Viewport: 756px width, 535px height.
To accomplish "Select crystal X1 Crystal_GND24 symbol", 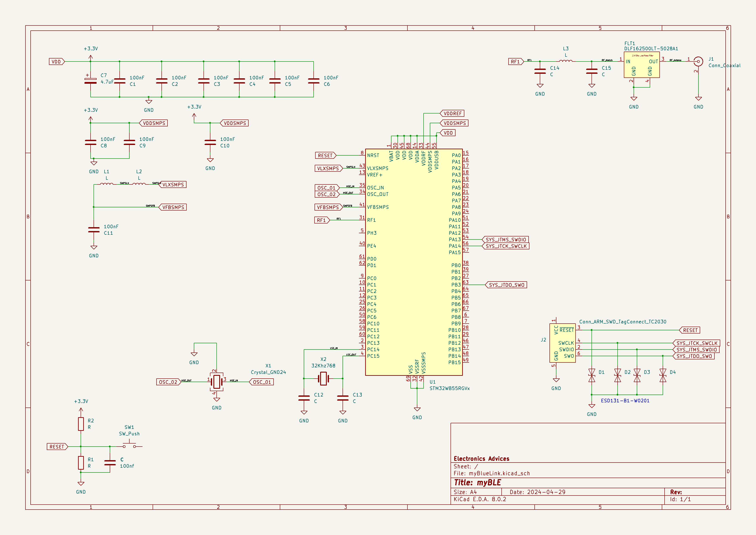I will 217,381.
